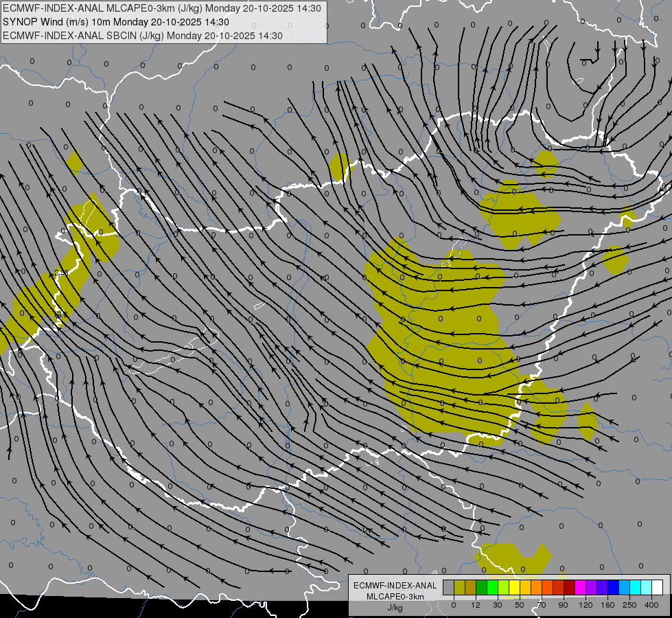Click the legend scale value 70
The width and height of the screenshot is (672, 618).
pyautogui.click(x=542, y=605)
